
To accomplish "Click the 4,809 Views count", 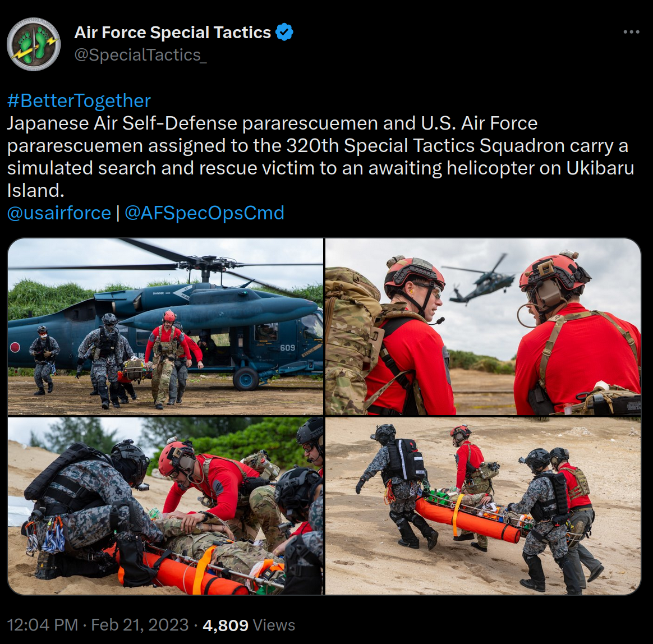I will tap(249, 625).
